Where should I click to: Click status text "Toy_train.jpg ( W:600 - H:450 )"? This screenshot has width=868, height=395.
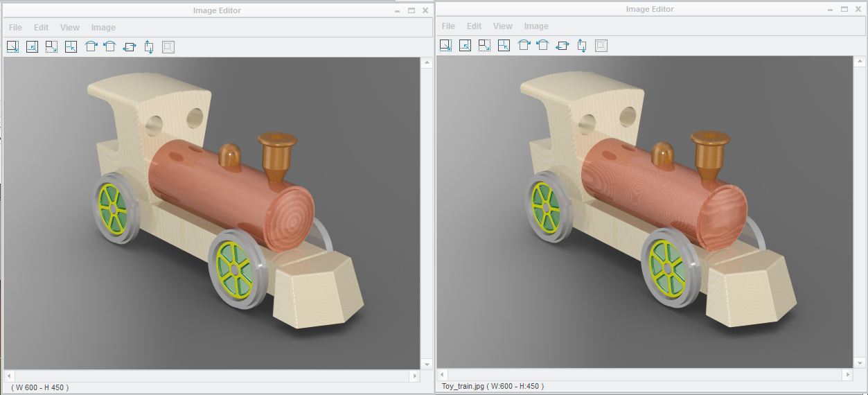pos(493,386)
